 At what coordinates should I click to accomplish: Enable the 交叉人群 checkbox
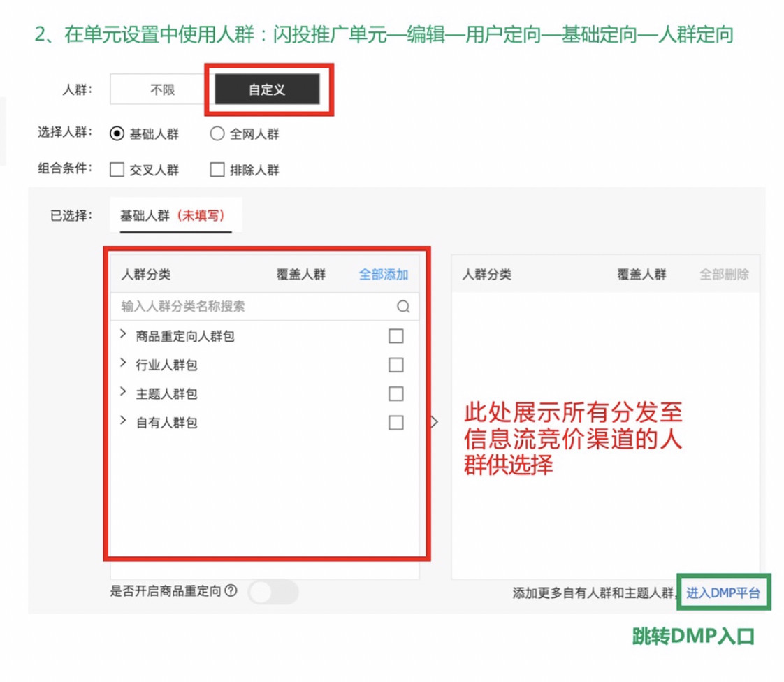(117, 169)
